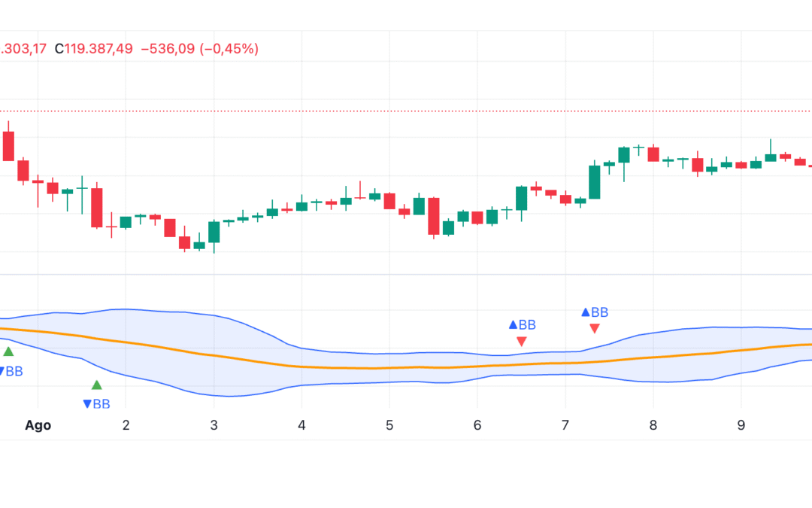Click the close price C119.387,49 readout
The width and height of the screenshot is (812, 508).
[x=93, y=48]
